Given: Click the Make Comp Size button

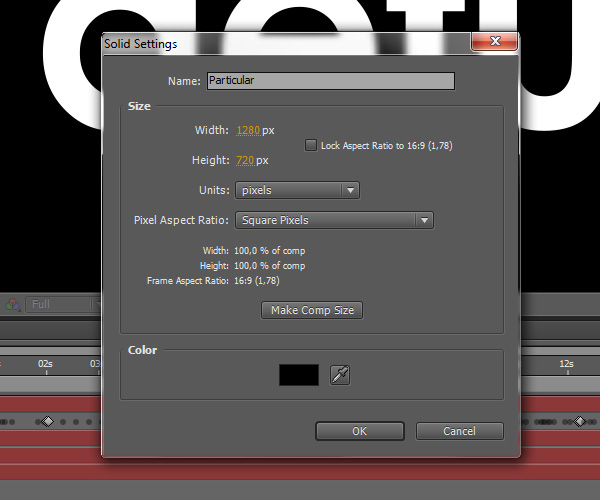Looking at the screenshot, I should point(312,310).
